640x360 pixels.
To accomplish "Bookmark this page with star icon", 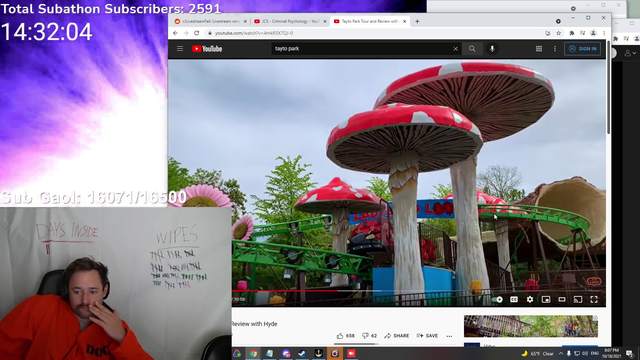I will point(558,33).
